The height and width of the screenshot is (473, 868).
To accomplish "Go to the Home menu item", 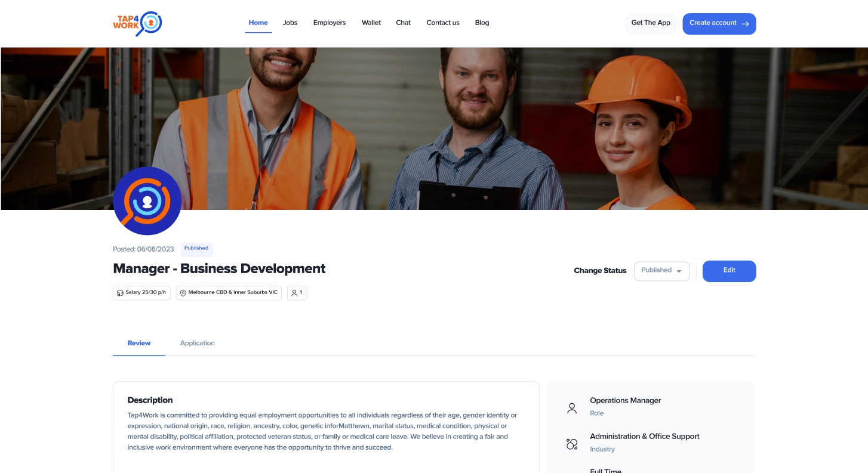I will tap(258, 23).
